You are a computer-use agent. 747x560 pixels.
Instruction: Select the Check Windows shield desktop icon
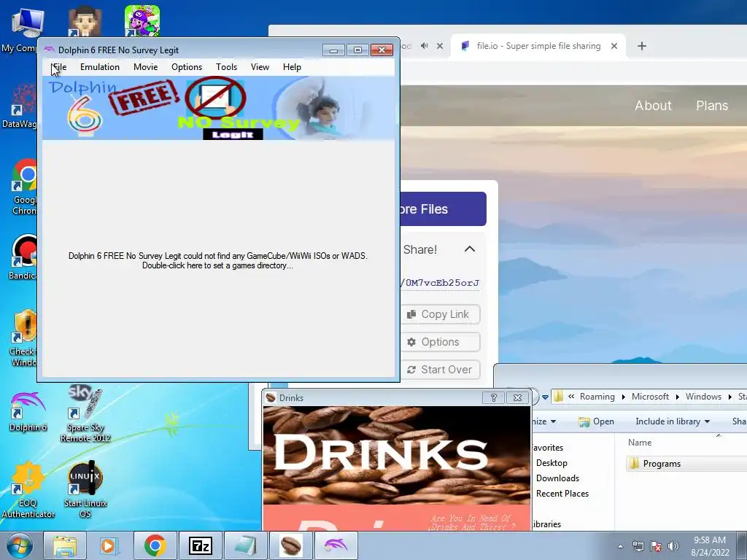[24, 338]
